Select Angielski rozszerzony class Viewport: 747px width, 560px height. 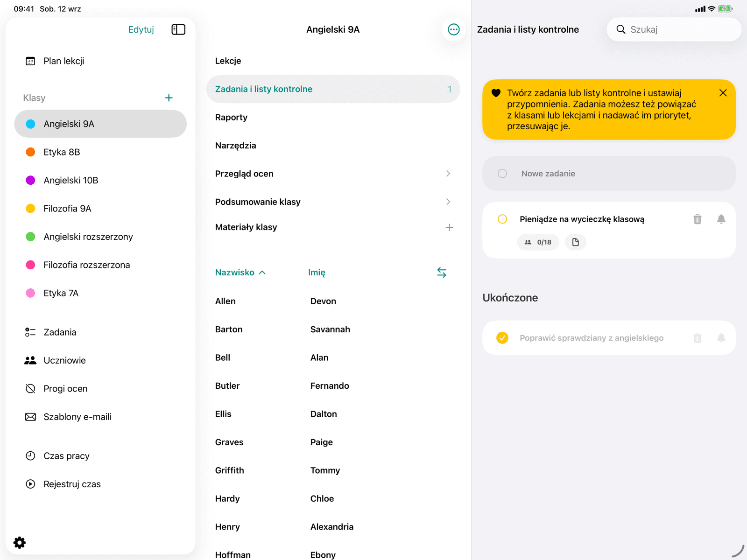[100, 237]
